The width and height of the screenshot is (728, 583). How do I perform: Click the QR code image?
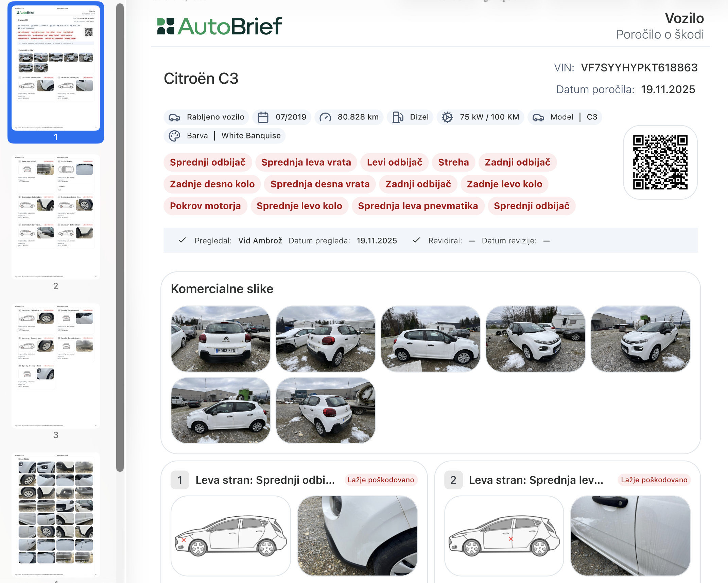660,162
